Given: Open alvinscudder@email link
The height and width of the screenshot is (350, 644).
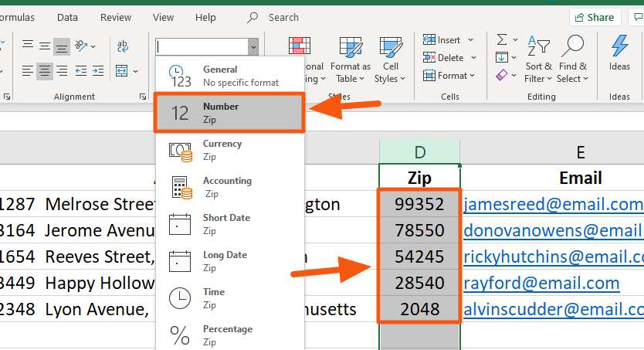Looking at the screenshot, I should (553, 309).
